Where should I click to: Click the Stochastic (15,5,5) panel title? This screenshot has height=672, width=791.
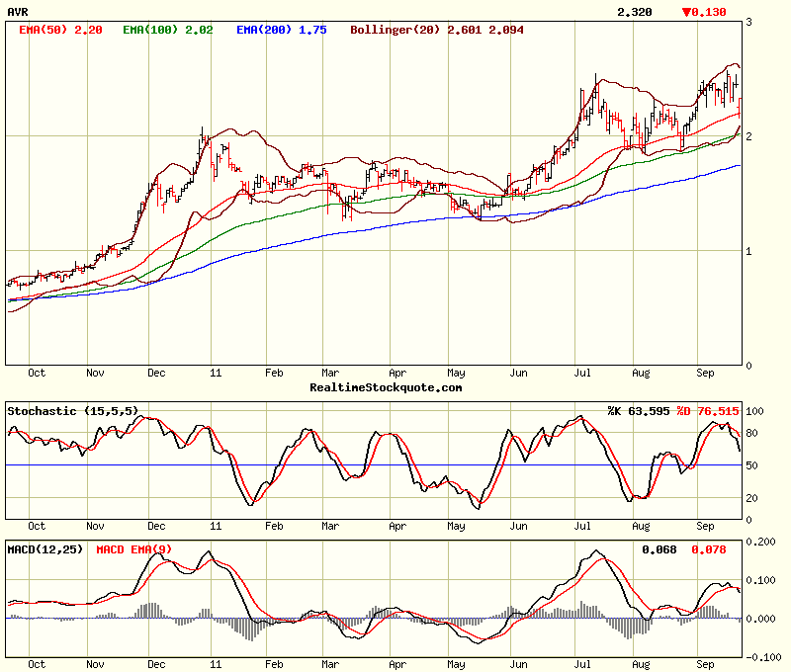(73, 410)
